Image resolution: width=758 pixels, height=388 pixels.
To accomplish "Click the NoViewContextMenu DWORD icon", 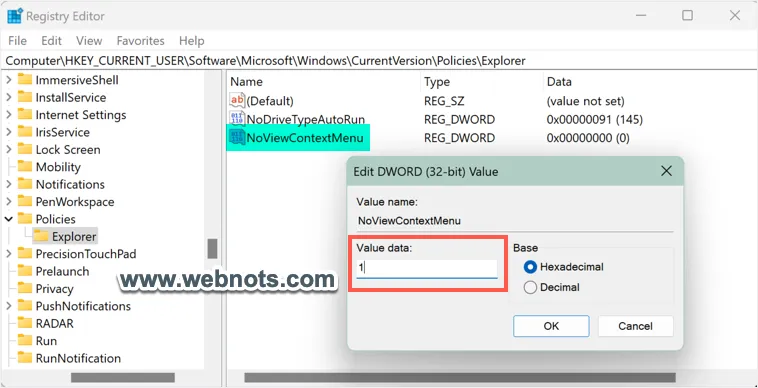I will click(237, 137).
